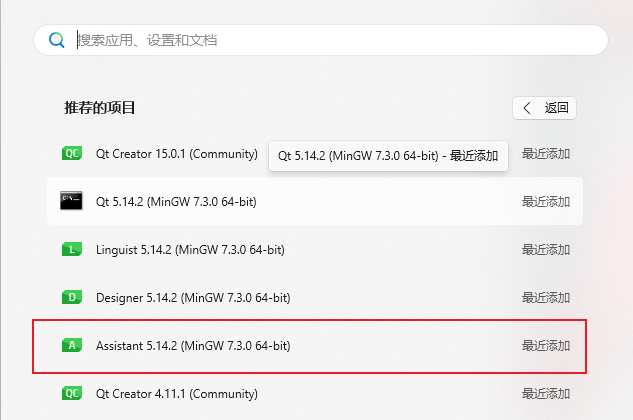
Task: Click the magnifier search icon
Action: pyautogui.click(x=57, y=40)
